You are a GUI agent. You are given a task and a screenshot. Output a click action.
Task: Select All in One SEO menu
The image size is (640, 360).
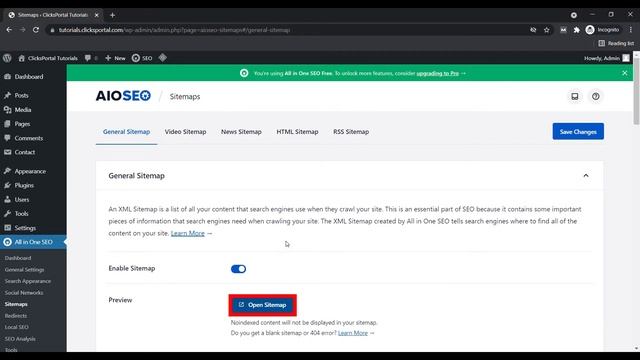click(x=33, y=242)
